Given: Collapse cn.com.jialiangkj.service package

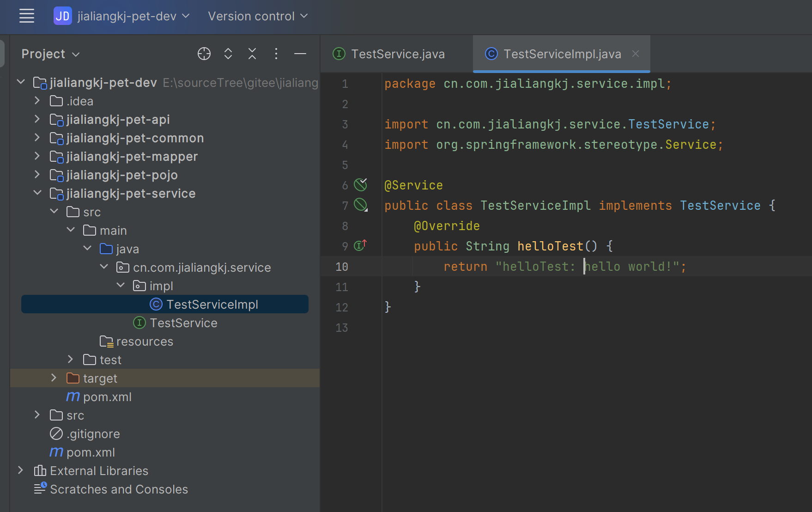Looking at the screenshot, I should click(x=104, y=267).
